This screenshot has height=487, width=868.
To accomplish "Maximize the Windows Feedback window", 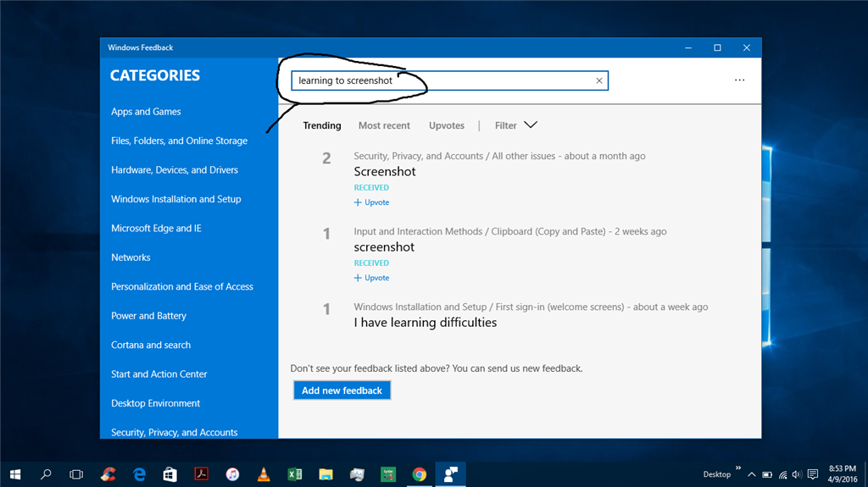I will 717,47.
